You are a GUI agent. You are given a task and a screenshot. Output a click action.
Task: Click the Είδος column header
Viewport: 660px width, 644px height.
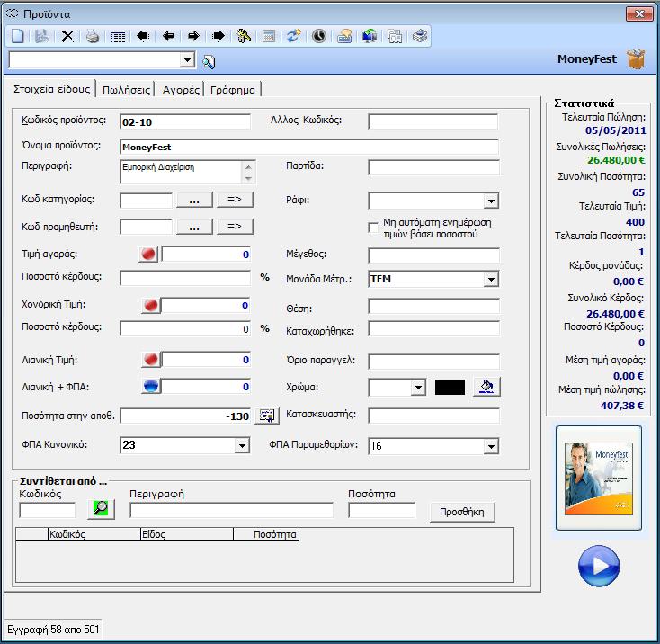click(187, 534)
